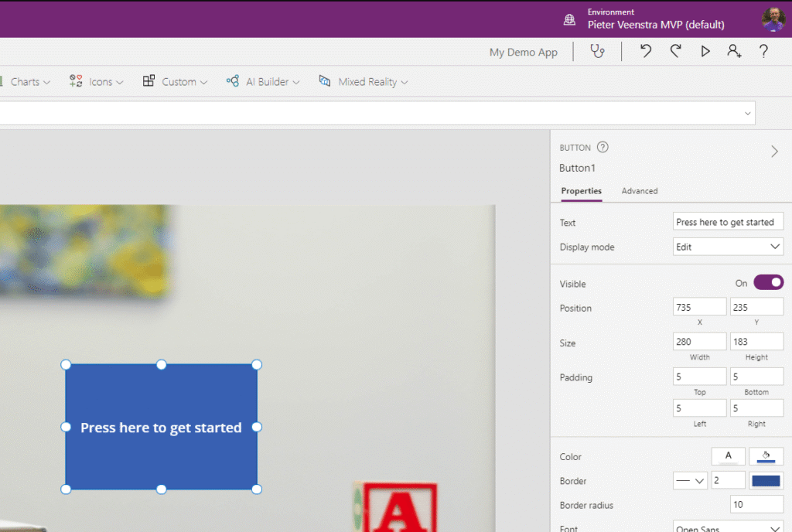This screenshot has height=532, width=792.
Task: Open fill color bucket icon
Action: click(766, 456)
